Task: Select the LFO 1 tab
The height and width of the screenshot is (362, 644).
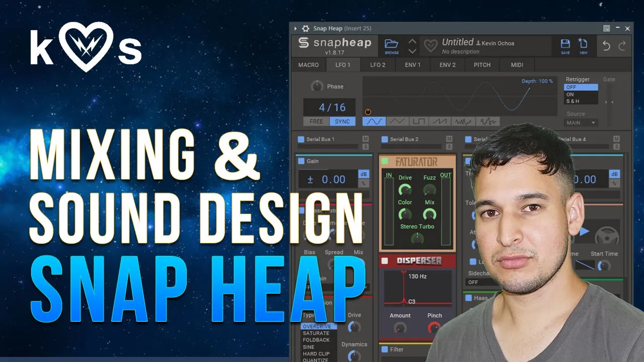Action: coord(343,65)
